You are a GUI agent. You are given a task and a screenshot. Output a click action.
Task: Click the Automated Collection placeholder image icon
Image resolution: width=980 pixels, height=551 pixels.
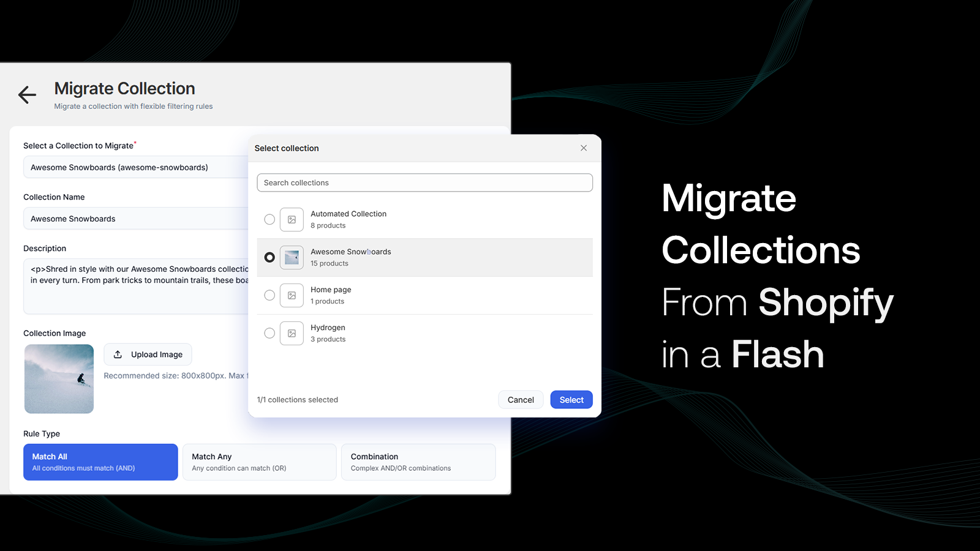[x=292, y=219]
